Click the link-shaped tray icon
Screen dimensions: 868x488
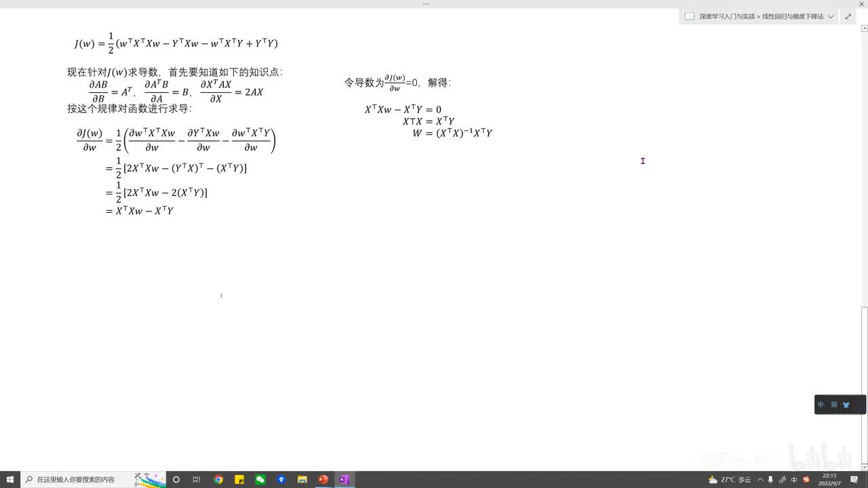pyautogui.click(x=783, y=479)
